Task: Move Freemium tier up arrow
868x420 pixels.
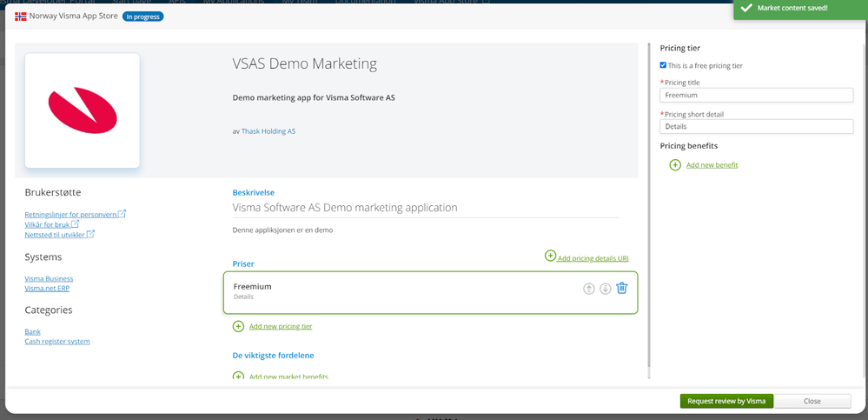Action: point(588,289)
